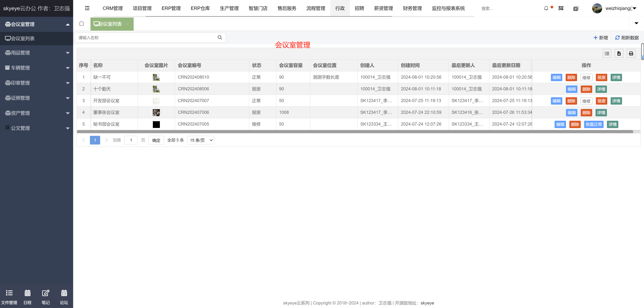Screen dimensions: 644x308
Task: Click the print table icon
Action: click(631, 53)
